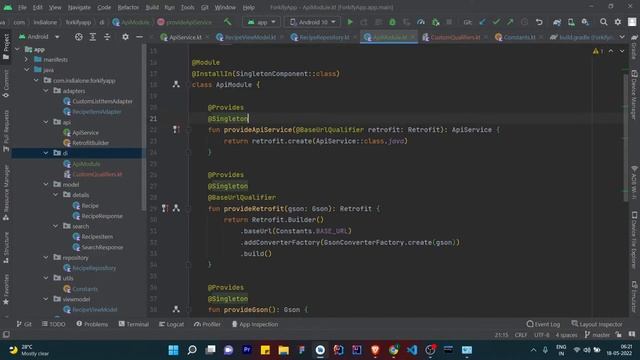
Task: Open the Android project view dropdown
Action: [39, 37]
